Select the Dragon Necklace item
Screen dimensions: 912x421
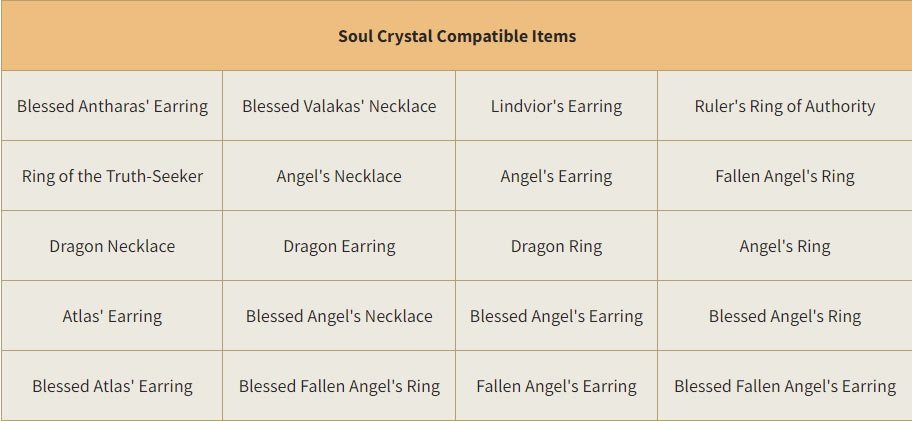coord(112,246)
